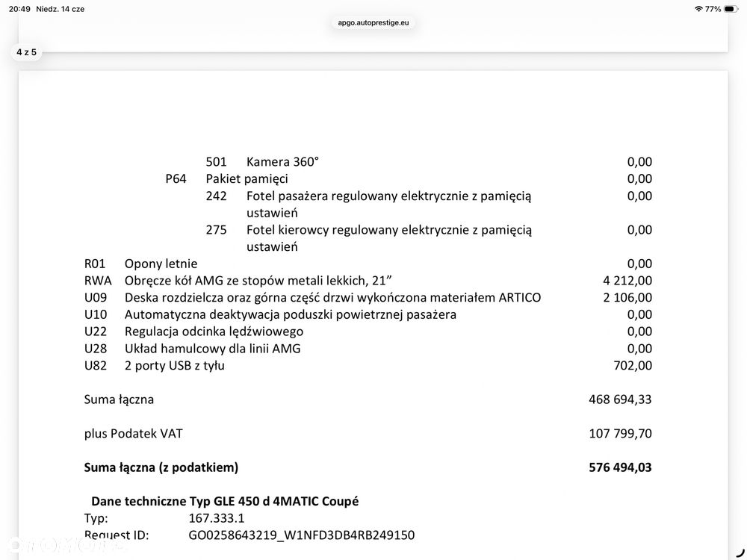This screenshot has height=560, width=747.
Task: Select code 'RWA'
Action: (98, 281)
